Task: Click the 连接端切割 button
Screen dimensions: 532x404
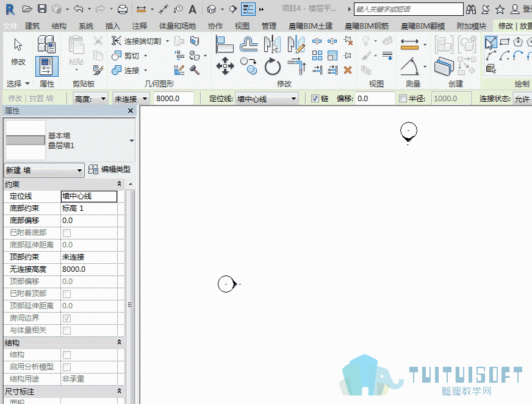Action: 137,41
